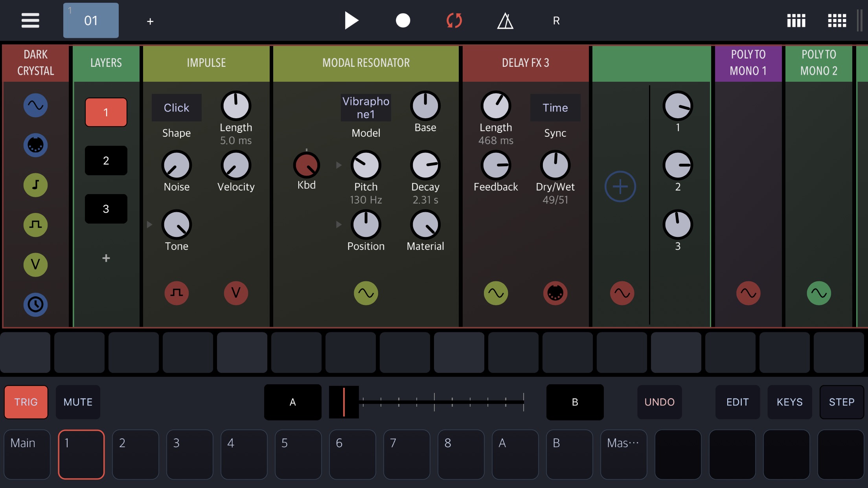The width and height of the screenshot is (868, 488).
Task: Select layer 3 in Layers
Action: (106, 209)
